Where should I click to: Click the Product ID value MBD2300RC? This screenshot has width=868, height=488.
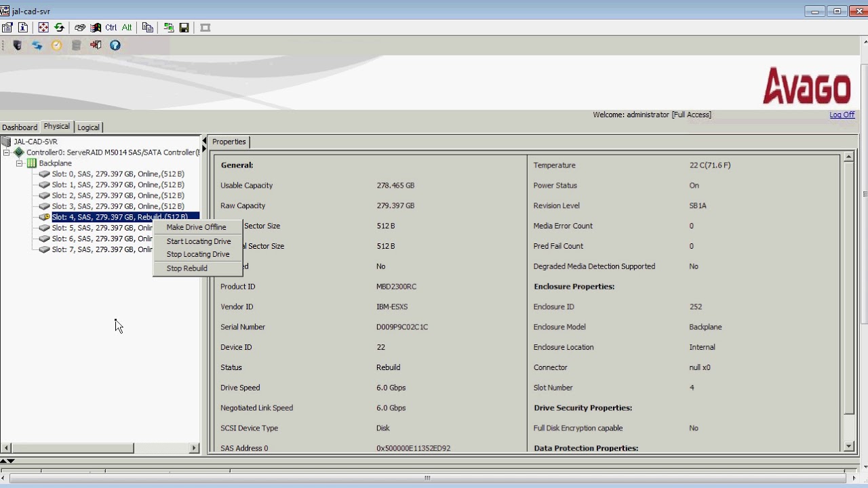click(x=396, y=287)
